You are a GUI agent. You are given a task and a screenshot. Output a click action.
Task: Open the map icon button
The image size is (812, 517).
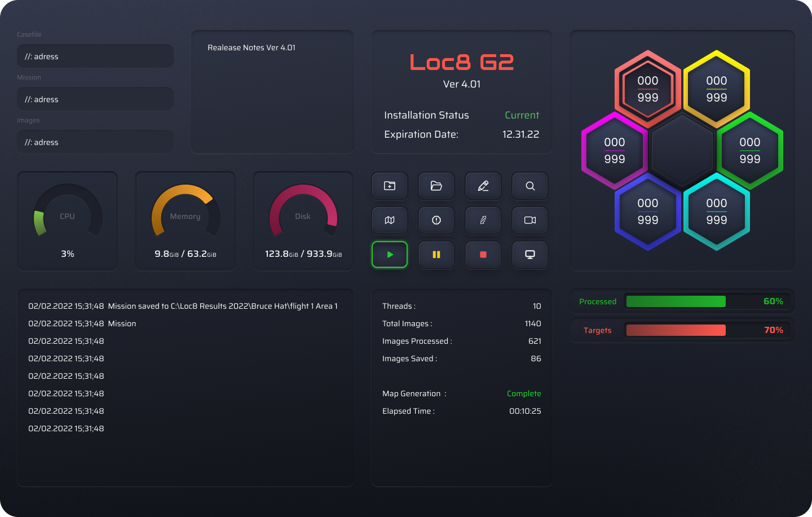pos(390,220)
